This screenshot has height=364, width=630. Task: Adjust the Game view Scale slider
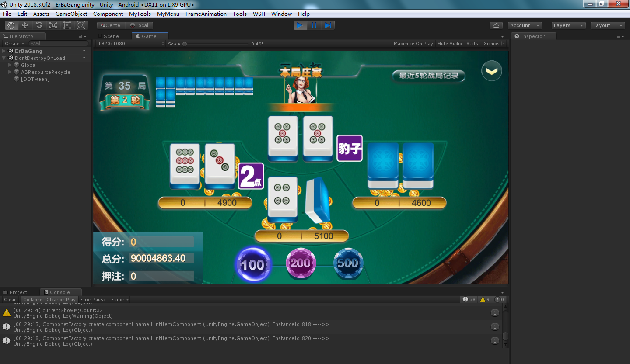pyautogui.click(x=185, y=44)
